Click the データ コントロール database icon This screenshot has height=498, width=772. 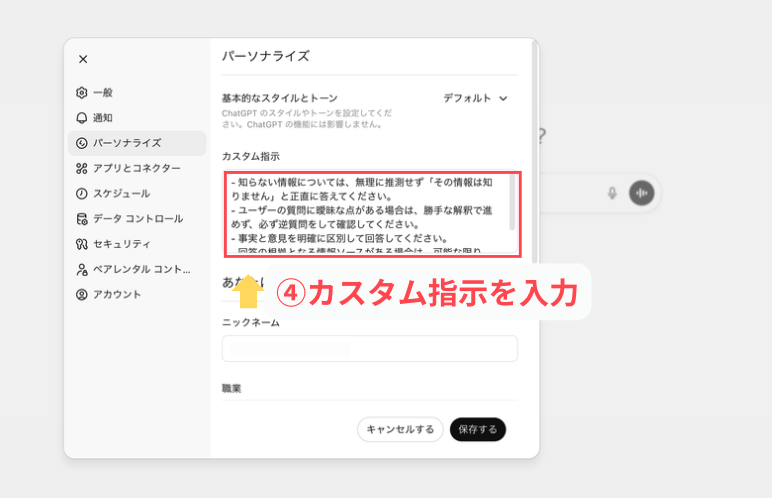(x=82, y=219)
